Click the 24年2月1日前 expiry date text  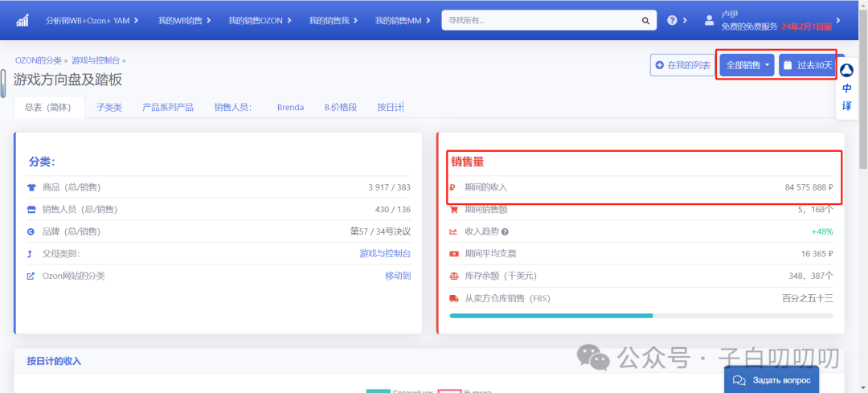807,26
